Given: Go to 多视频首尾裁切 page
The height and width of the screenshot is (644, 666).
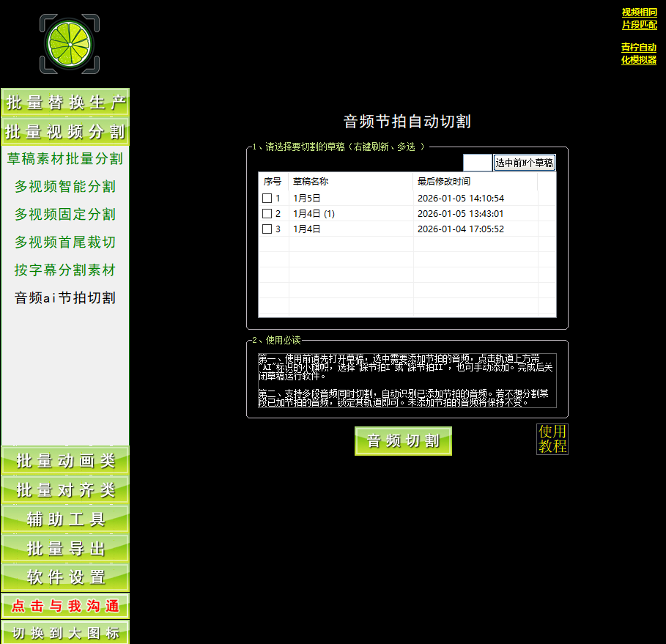Looking at the screenshot, I should 65,243.
